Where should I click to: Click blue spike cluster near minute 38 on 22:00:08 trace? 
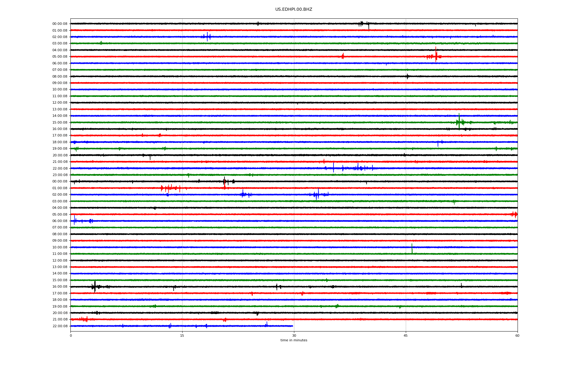pyautogui.click(x=358, y=168)
